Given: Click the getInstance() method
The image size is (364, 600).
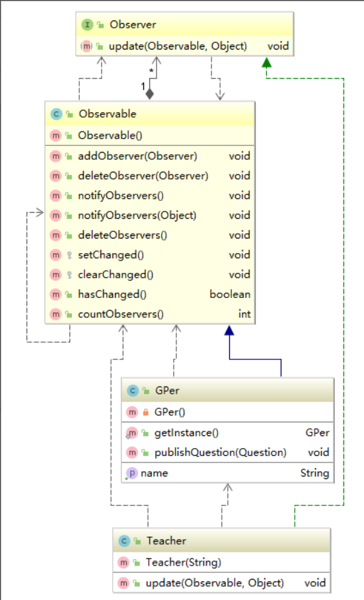Looking at the screenshot, I should coord(186,433).
